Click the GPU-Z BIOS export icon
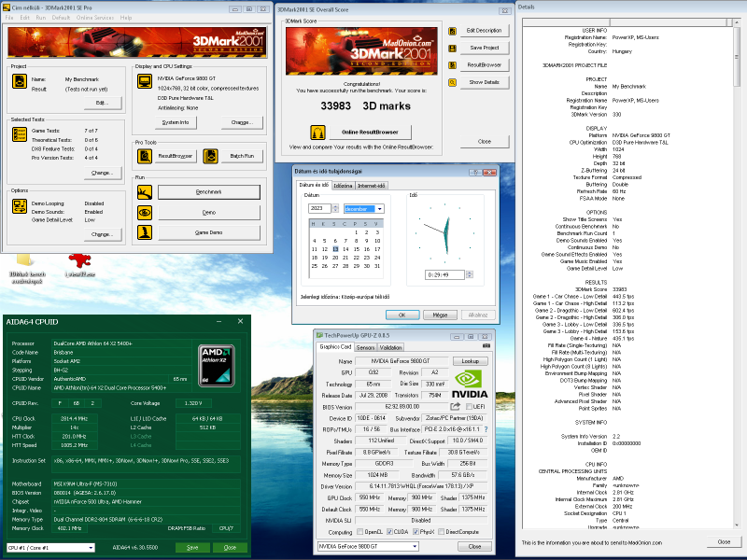This screenshot has height=560, width=747. 456,406
